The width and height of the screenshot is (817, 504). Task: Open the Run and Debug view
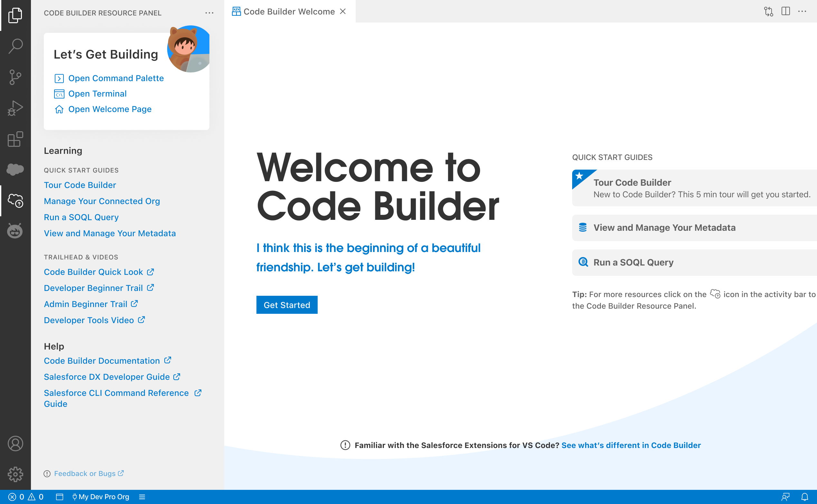coord(15,108)
